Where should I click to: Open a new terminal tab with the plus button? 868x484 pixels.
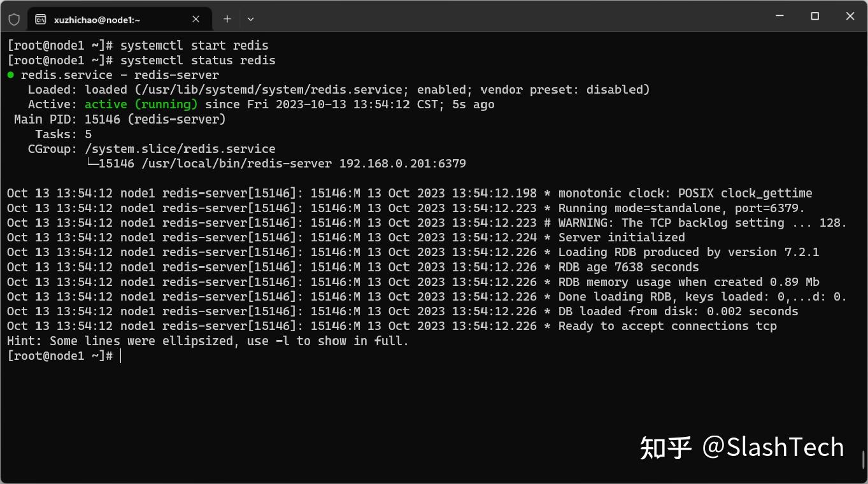[227, 18]
